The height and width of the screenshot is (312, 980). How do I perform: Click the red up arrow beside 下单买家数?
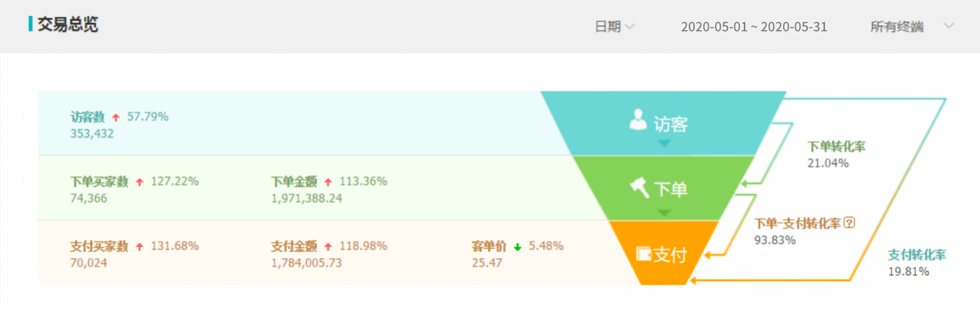click(139, 182)
